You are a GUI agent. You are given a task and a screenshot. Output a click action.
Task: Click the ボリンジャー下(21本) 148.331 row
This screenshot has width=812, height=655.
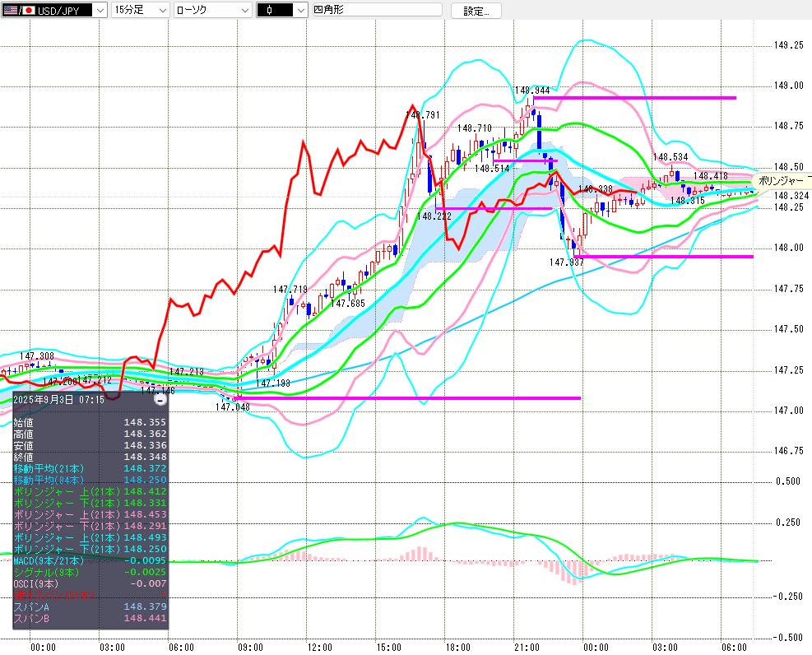[x=90, y=503]
